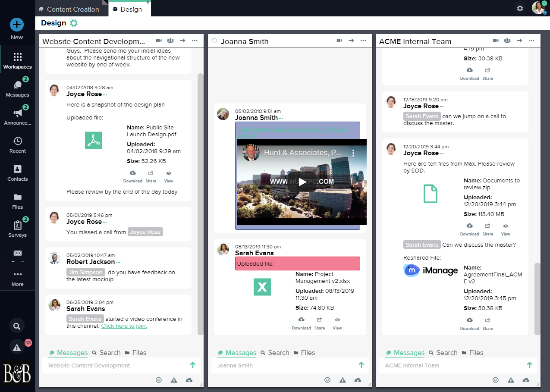This screenshot has width=550, height=392.
Task: Open options menu for Website Content Development
Action: [195, 41]
